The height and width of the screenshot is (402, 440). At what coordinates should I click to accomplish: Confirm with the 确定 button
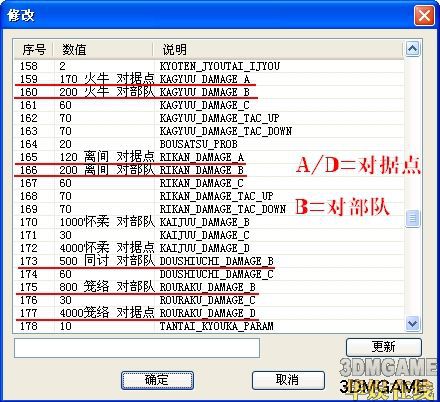tap(157, 380)
